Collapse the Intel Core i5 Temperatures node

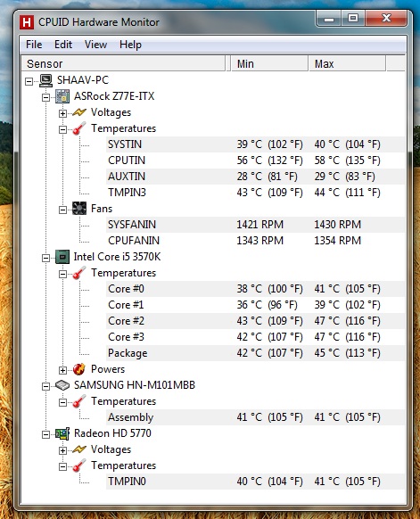coord(62,274)
